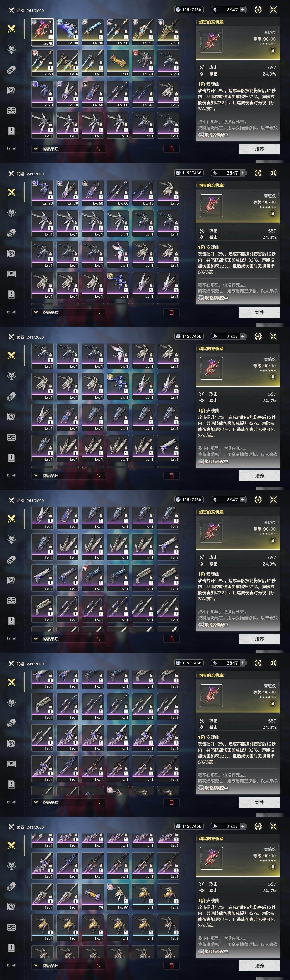The height and width of the screenshot is (980, 290).
Task: Open the demon-mask echo category in topmost screenshot
Action: pyautogui.click(x=11, y=49)
